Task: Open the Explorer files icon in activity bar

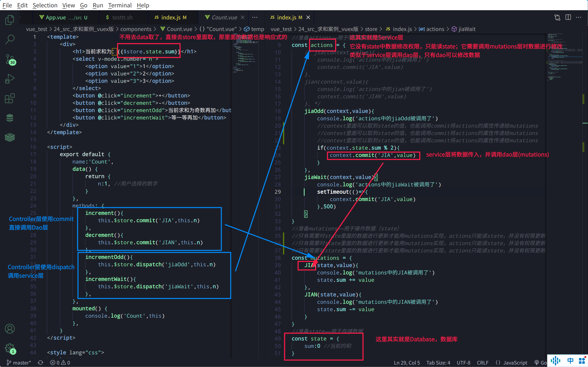Action: [10, 20]
